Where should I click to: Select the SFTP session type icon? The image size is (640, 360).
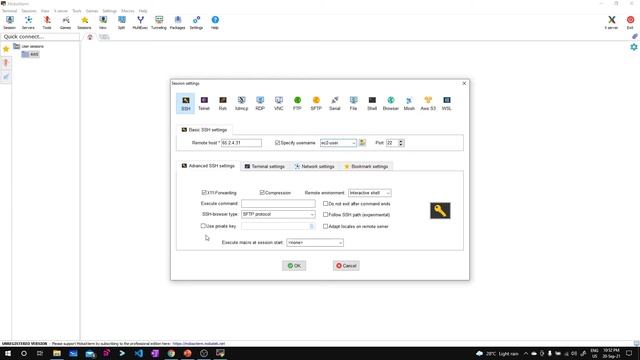316,103
